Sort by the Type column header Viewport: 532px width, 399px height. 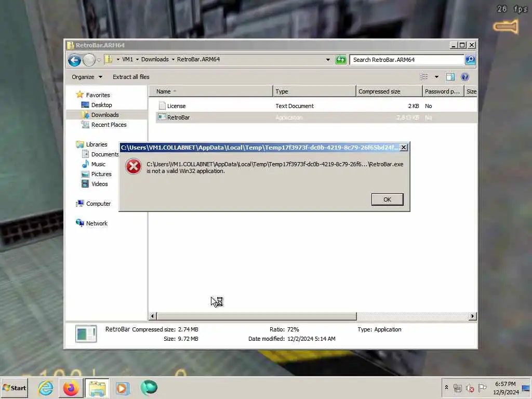(314, 91)
